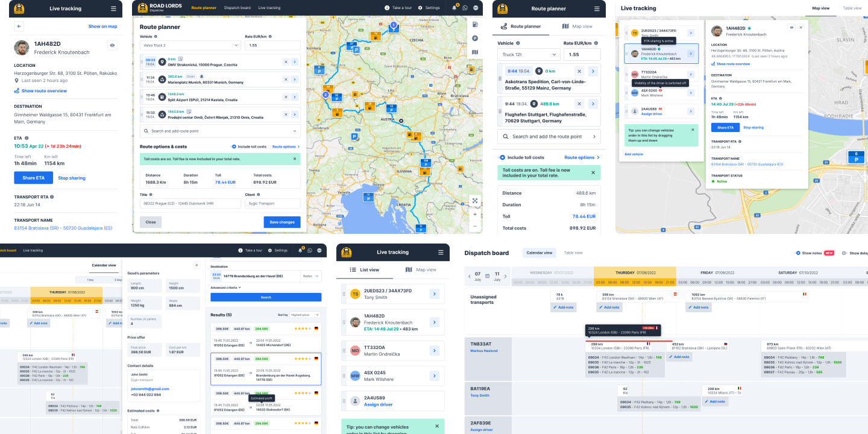Click Assign driver for 2A4US89 in bottom mobile list

tap(379, 404)
